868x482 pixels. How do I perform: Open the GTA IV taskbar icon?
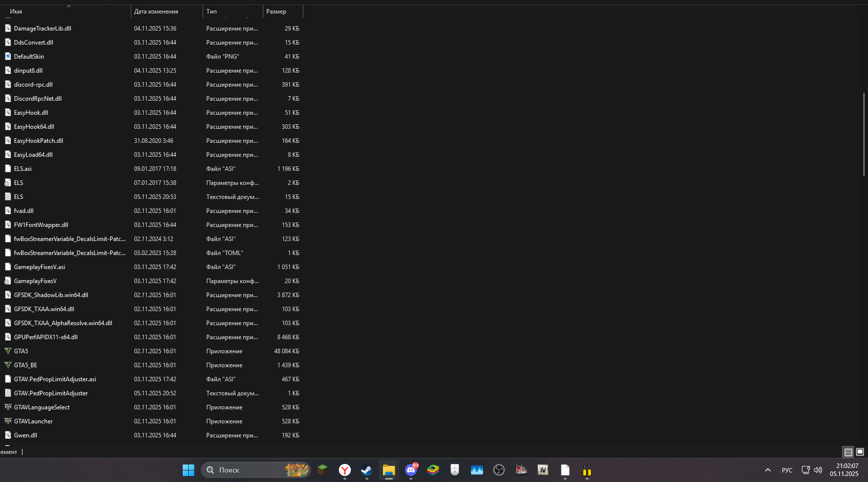[x=543, y=470]
